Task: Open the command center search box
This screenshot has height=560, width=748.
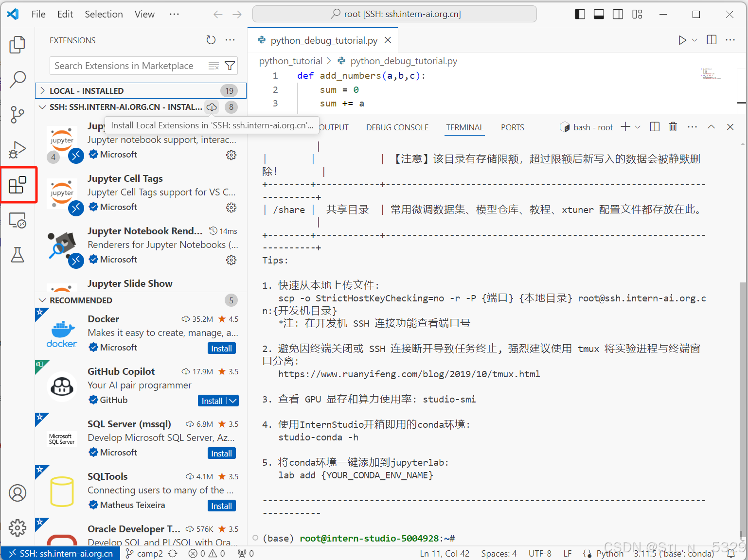Action: coord(394,14)
